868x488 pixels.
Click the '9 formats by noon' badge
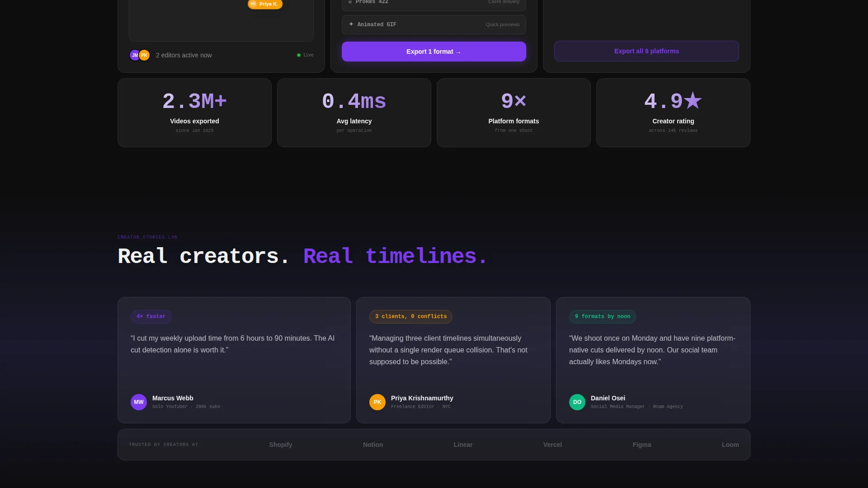[603, 317]
